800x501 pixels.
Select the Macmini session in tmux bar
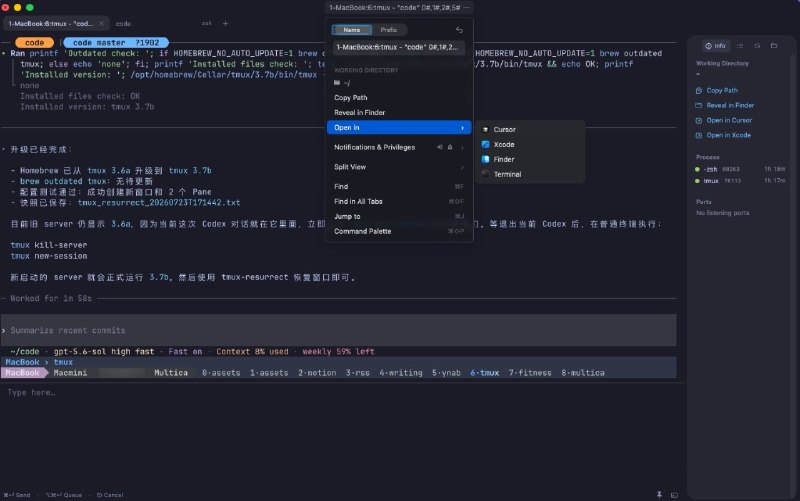[x=70, y=373]
